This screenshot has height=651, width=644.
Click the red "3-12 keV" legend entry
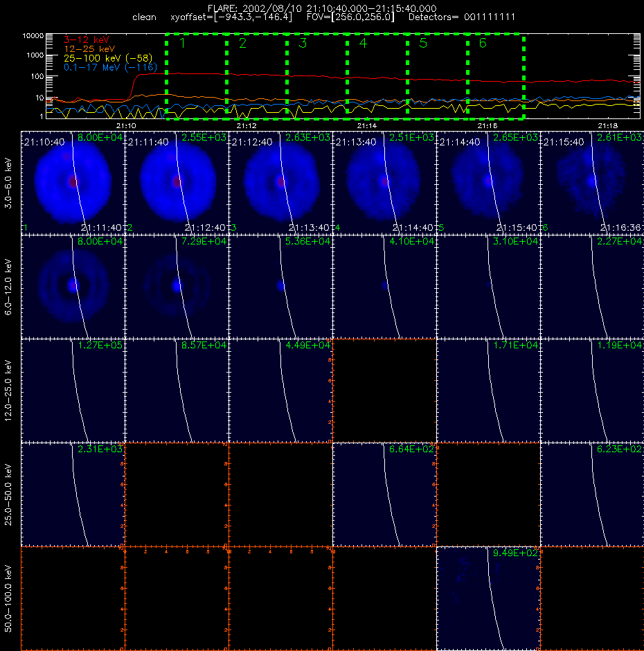coord(86,39)
